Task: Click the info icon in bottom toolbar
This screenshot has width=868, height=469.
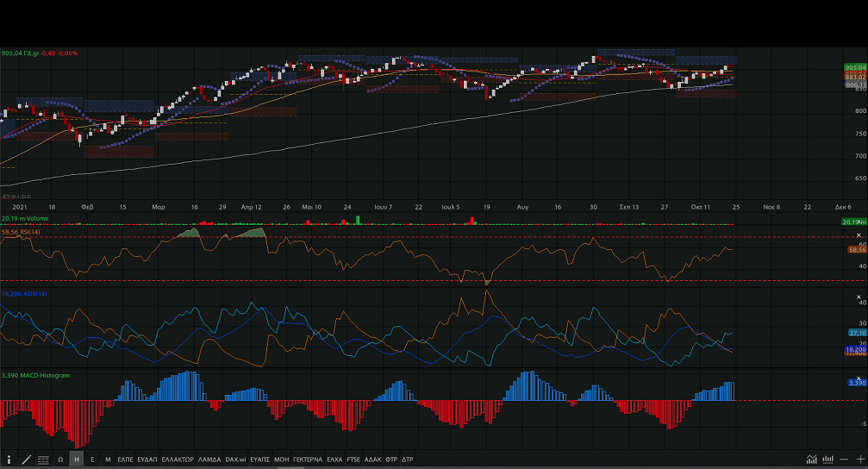Action: 9,460
